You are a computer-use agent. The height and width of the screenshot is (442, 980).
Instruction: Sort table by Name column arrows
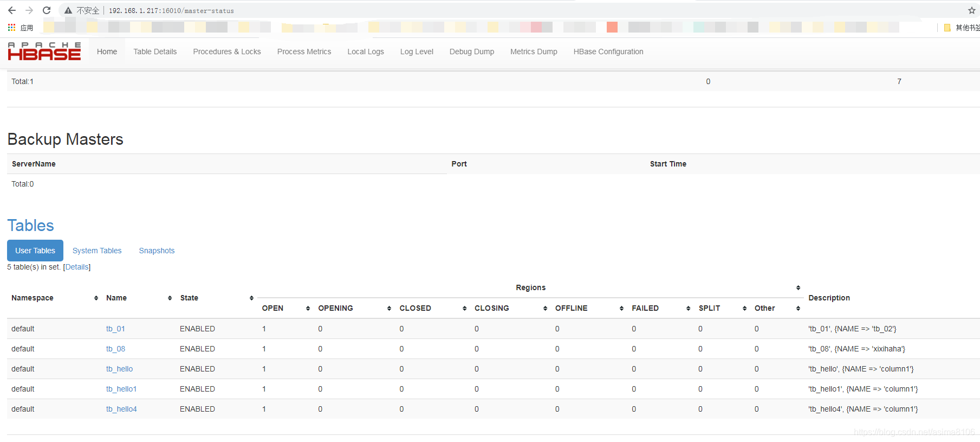coord(170,298)
